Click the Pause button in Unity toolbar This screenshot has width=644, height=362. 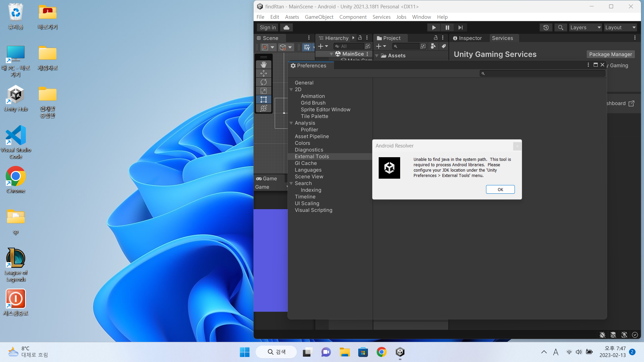(447, 27)
